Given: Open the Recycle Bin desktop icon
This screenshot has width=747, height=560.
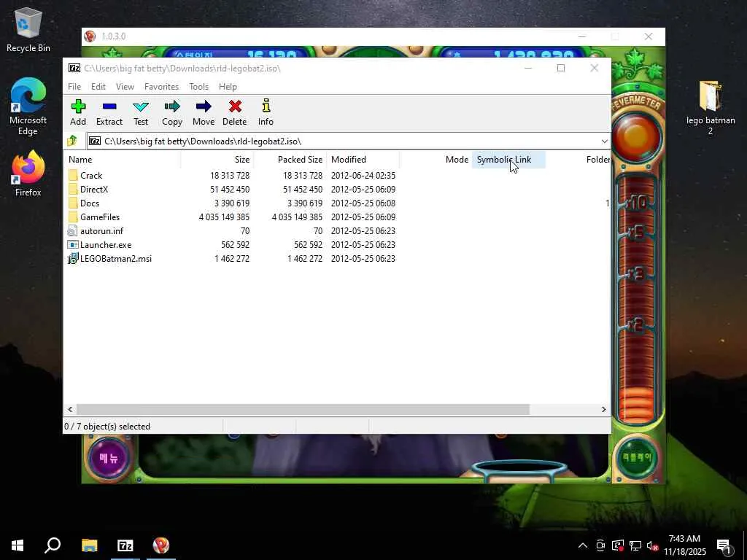Looking at the screenshot, I should [28, 30].
